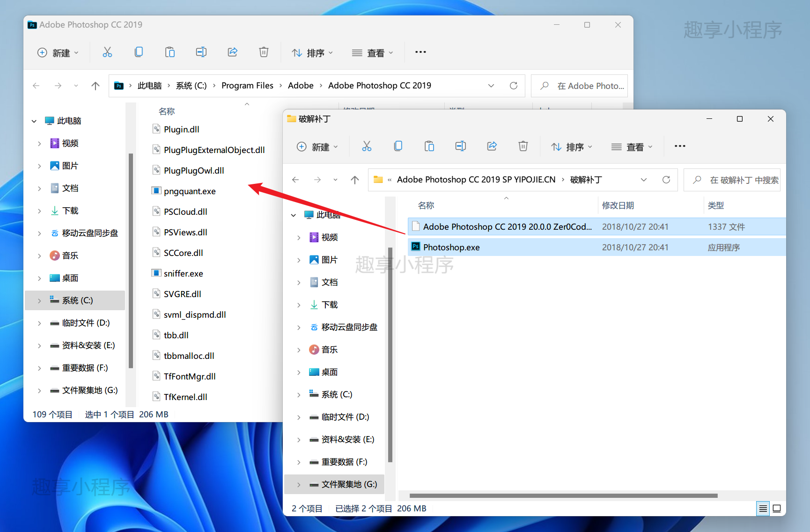
Task: Click Copy icon in 破解补丁 window toolbar
Action: pos(398,146)
